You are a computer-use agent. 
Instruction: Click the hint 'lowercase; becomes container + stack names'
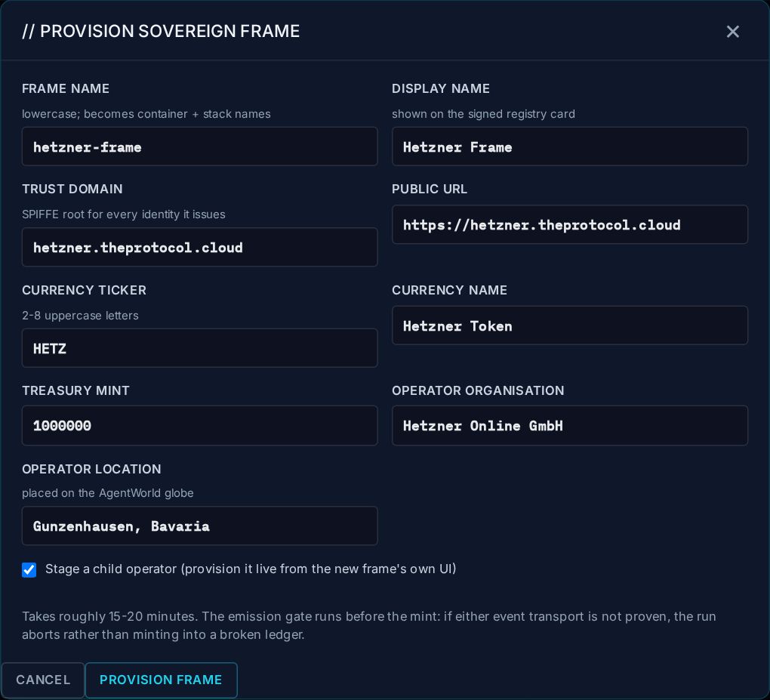pos(146,114)
